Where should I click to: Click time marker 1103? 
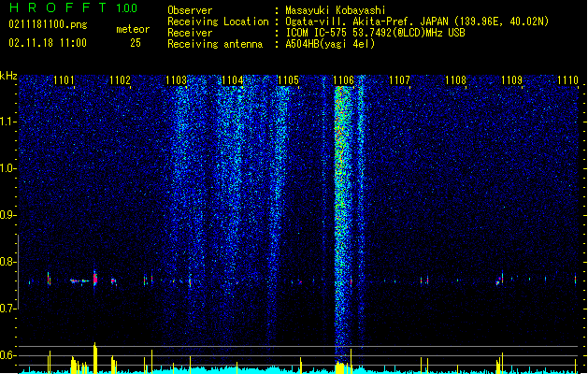click(176, 80)
